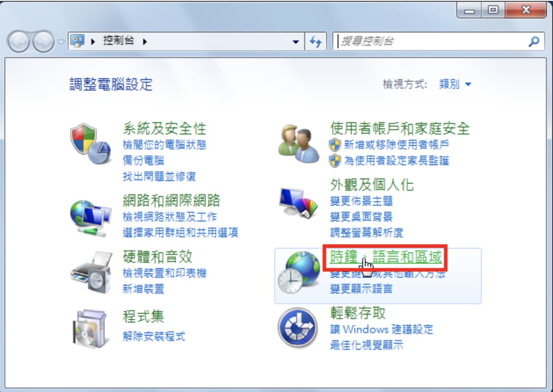Open the 解除安裝程式 link
This screenshot has height=392, width=553.
154,336
